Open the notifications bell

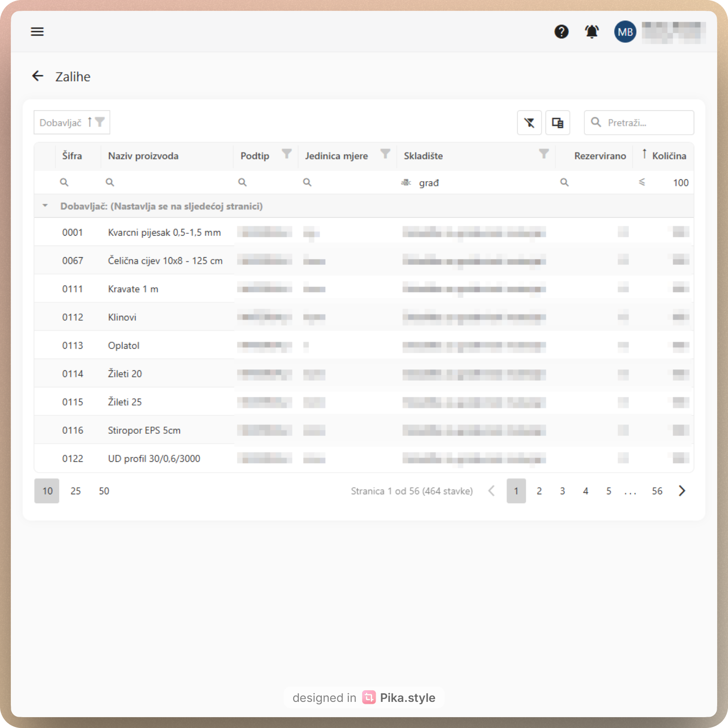[x=591, y=32]
